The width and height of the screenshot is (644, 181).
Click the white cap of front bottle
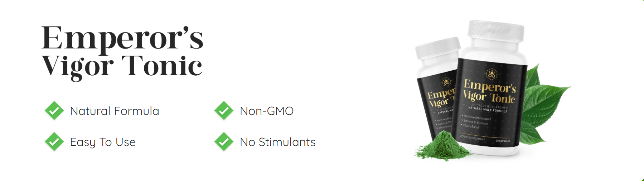coord(497,30)
